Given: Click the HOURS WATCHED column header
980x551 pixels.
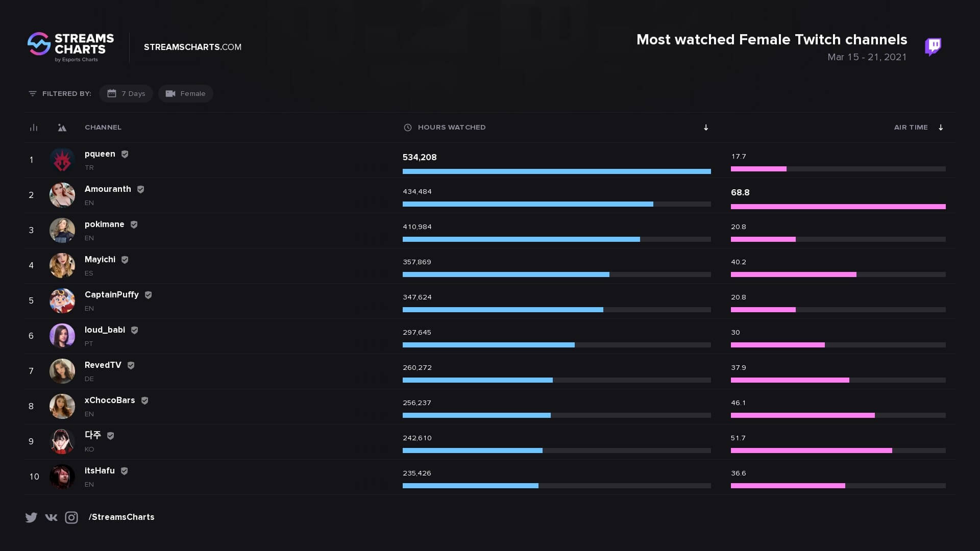Looking at the screenshot, I should [x=452, y=128].
